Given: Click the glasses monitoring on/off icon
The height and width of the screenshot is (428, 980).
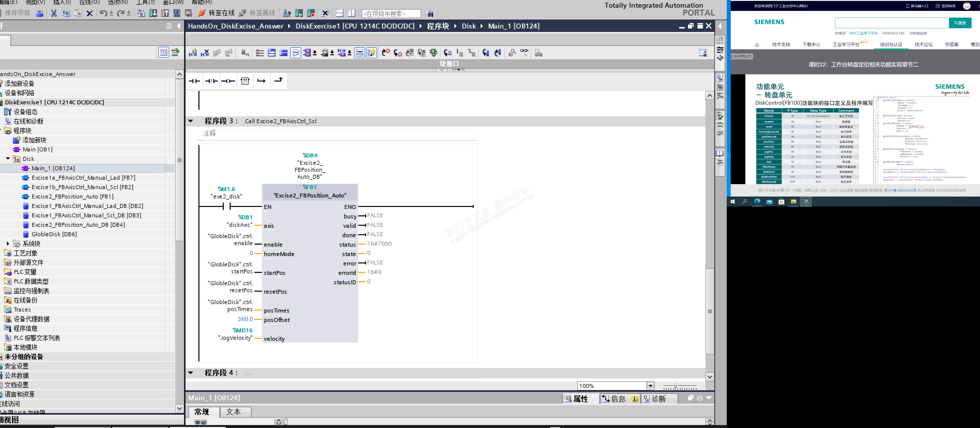Looking at the screenshot, I should (524, 53).
